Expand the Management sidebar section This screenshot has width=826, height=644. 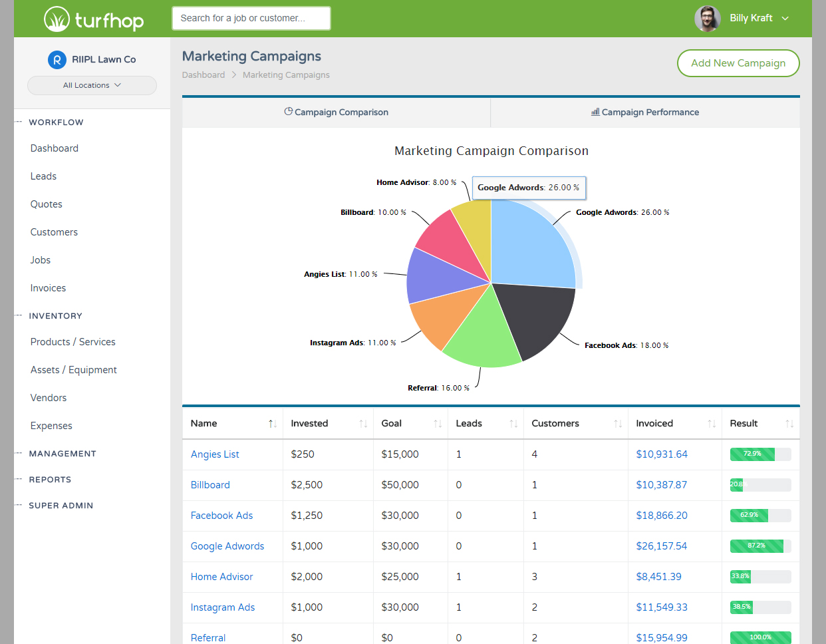click(63, 454)
